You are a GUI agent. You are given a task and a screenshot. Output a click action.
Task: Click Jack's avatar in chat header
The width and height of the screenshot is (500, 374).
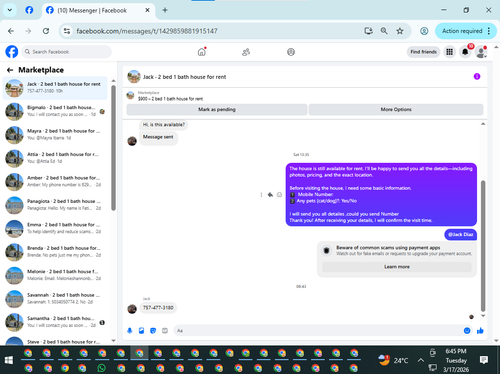coord(134,77)
